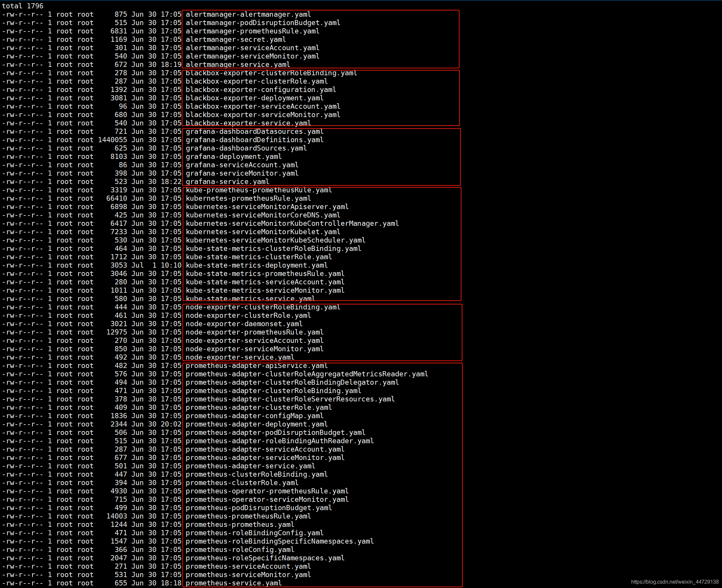722x588 pixels.
Task: Select kube-prometheus-prometheusRule.yaml
Action: pyautogui.click(x=258, y=190)
